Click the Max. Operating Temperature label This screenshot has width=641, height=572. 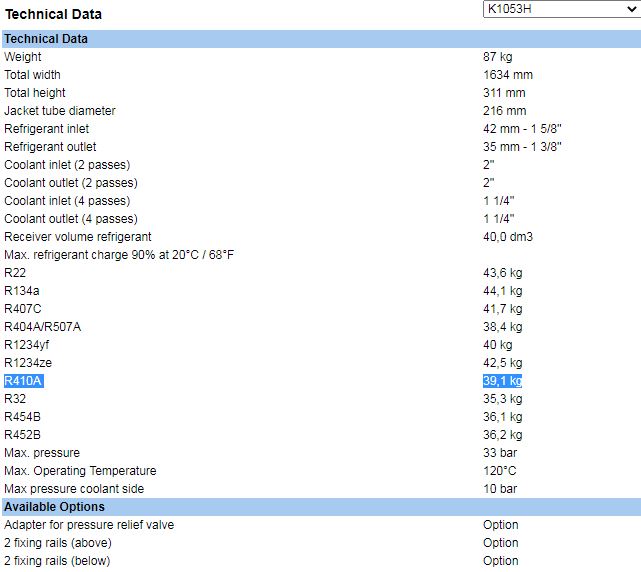(x=80, y=471)
